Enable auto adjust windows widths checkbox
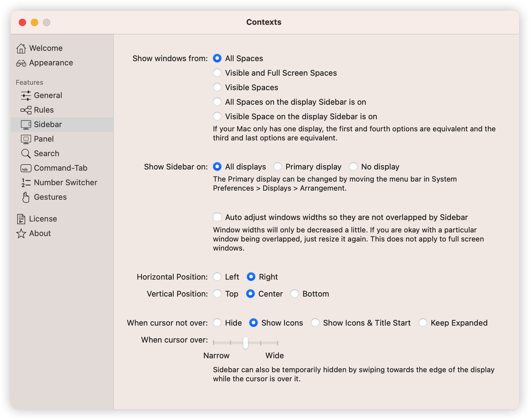Screen dimensions: 530x420 217,217
